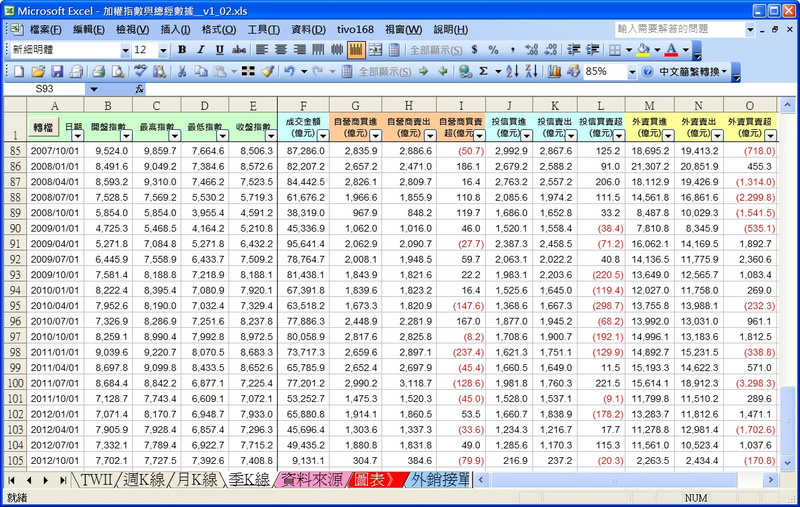
Task: Apply red font color A
Action: click(671, 49)
